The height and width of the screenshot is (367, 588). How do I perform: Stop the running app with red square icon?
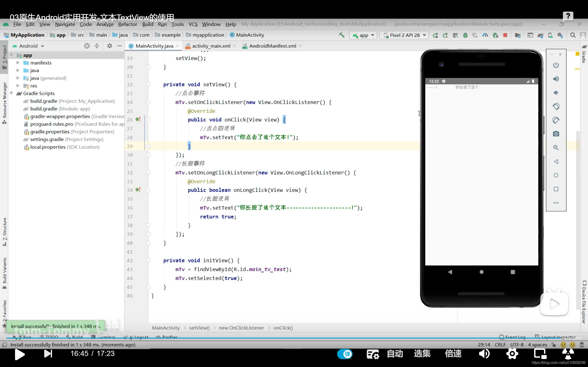coord(505,35)
